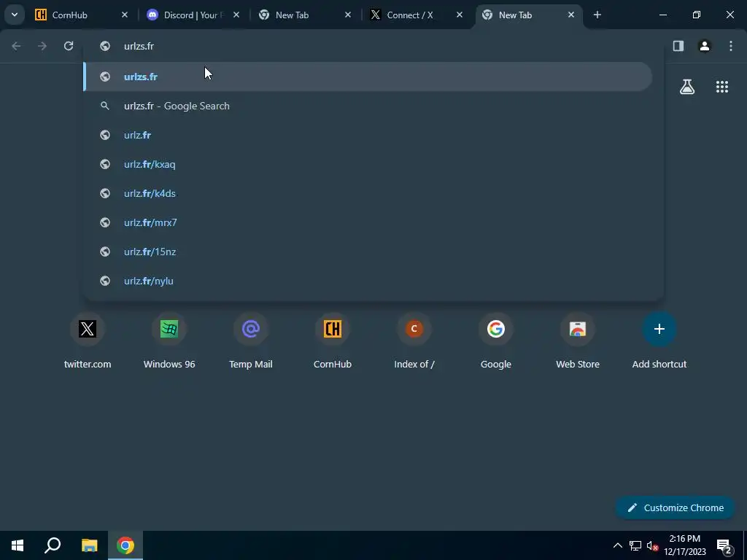
Task: Click the browser forward arrow
Action: pos(42,46)
